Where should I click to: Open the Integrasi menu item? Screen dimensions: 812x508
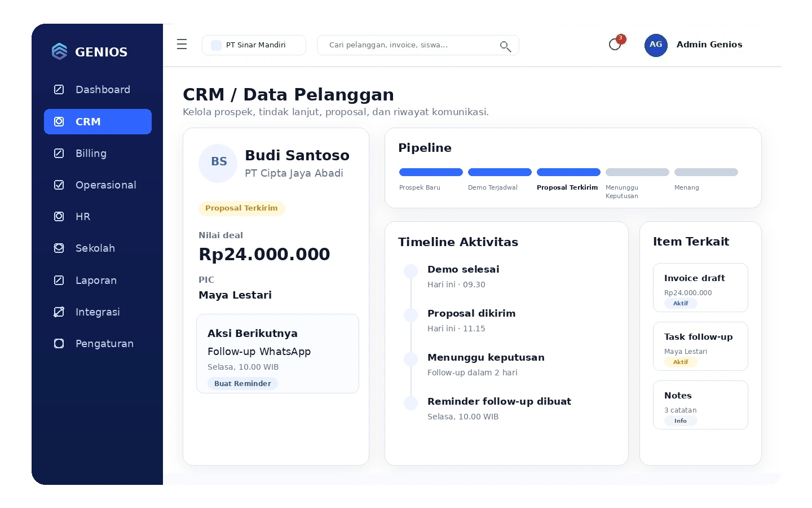pos(98,312)
